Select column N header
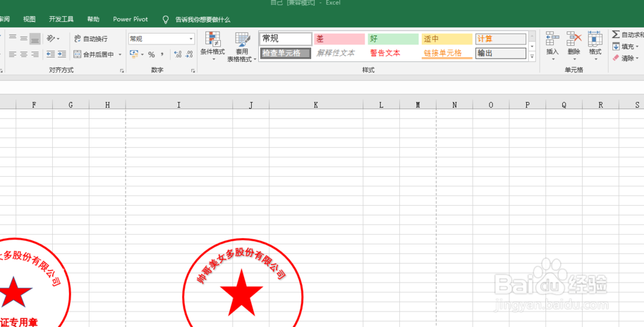Image resolution: width=644 pixels, height=327 pixels. 454,105
